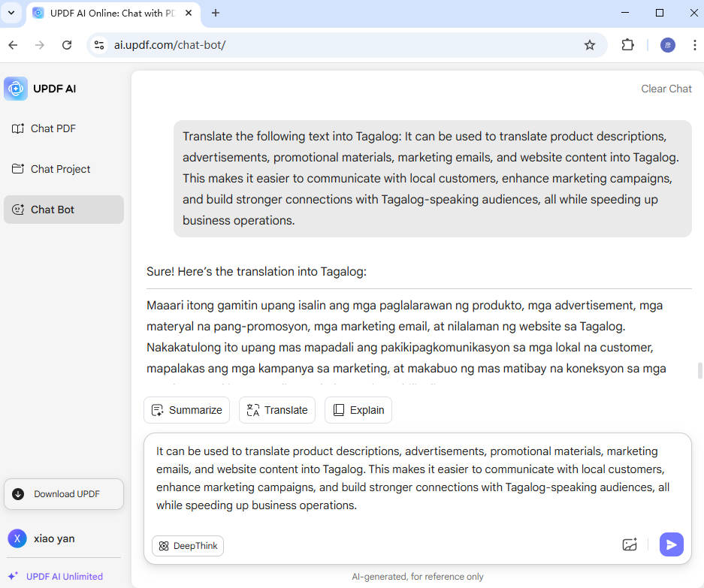The image size is (704, 588).
Task: Click 'Sure! Here's the translation into Tagalog' text
Action: tap(256, 272)
